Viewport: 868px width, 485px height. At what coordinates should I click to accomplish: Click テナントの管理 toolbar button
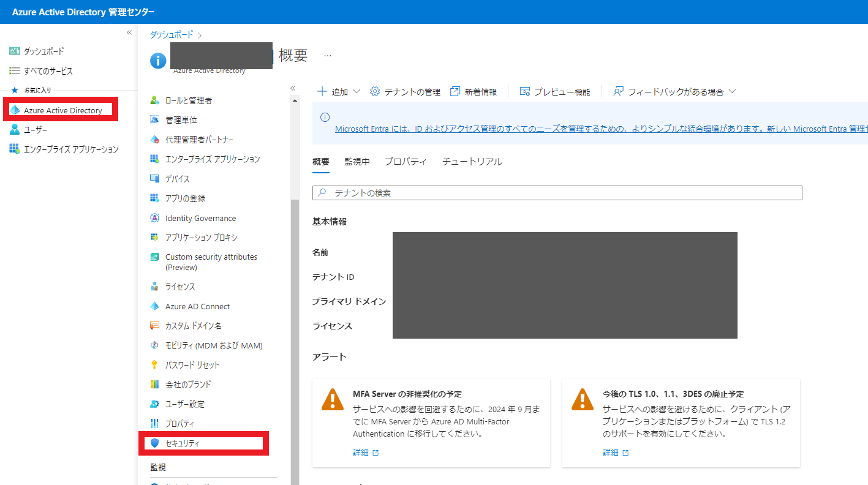(405, 92)
